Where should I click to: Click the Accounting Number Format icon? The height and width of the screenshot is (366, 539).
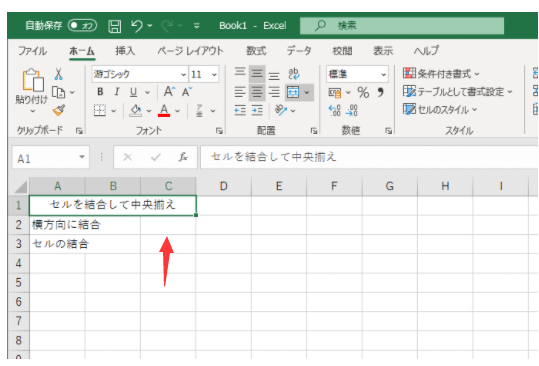tap(335, 92)
